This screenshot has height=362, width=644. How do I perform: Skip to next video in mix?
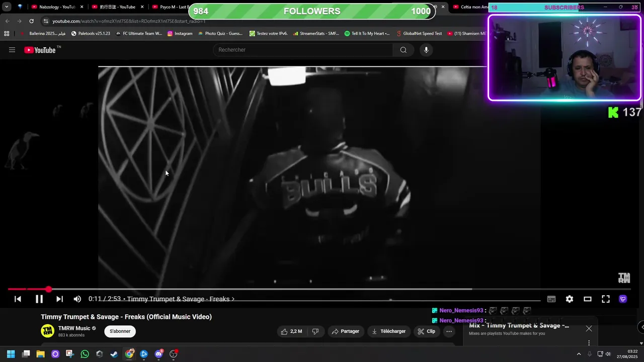(59, 299)
